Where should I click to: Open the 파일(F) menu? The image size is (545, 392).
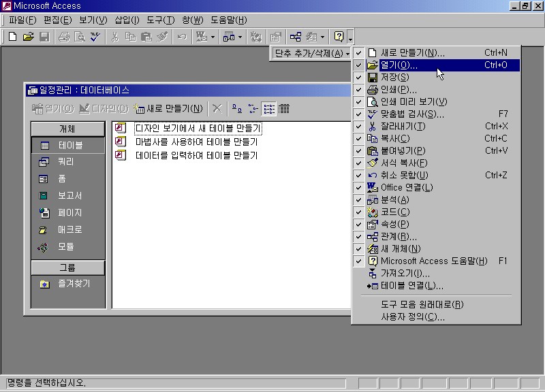click(22, 20)
